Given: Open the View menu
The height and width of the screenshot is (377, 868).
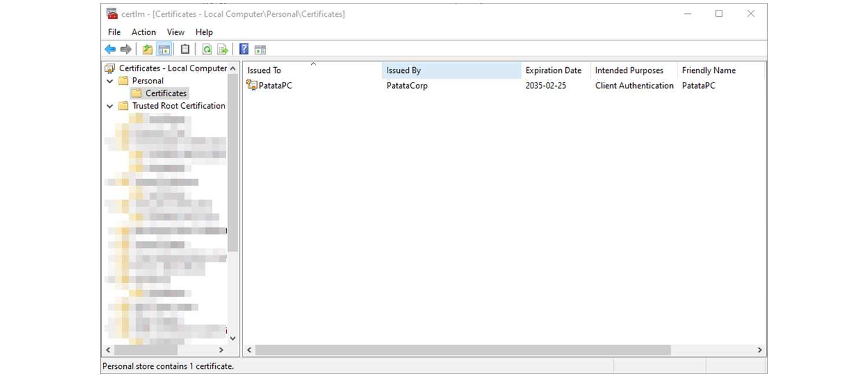Looking at the screenshot, I should (x=175, y=32).
